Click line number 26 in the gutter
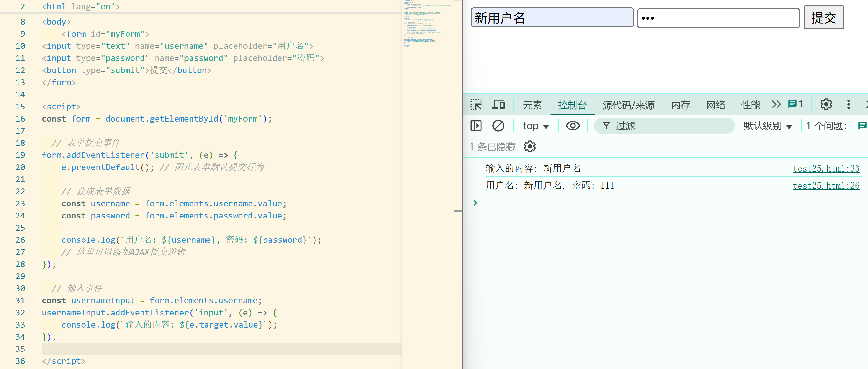Viewport: 868px width, 369px height. pyautogui.click(x=20, y=240)
